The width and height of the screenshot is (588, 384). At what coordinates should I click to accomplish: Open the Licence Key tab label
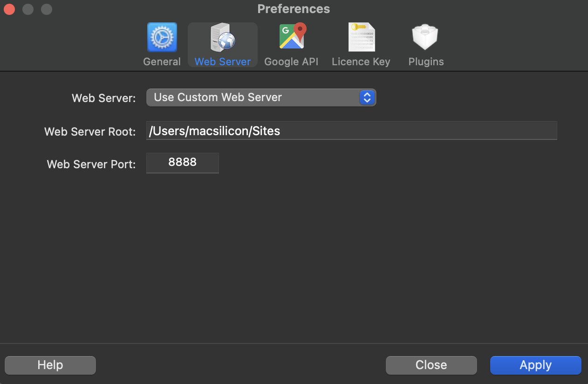(361, 62)
